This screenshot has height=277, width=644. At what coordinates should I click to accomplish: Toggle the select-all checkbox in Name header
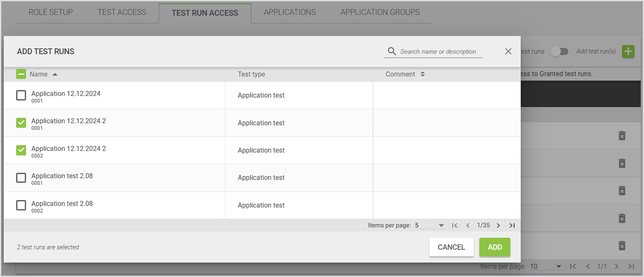pos(21,74)
